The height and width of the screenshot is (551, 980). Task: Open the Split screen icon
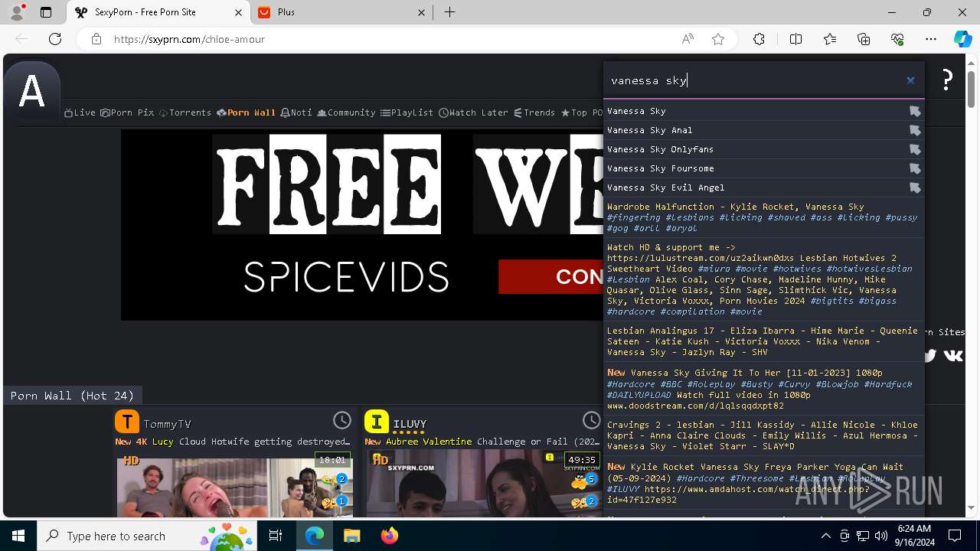[795, 39]
